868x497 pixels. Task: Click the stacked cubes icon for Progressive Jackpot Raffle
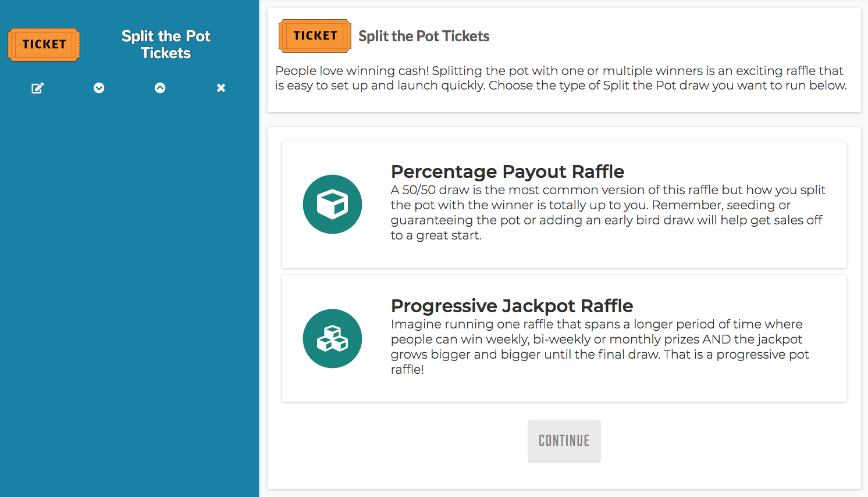coord(332,338)
